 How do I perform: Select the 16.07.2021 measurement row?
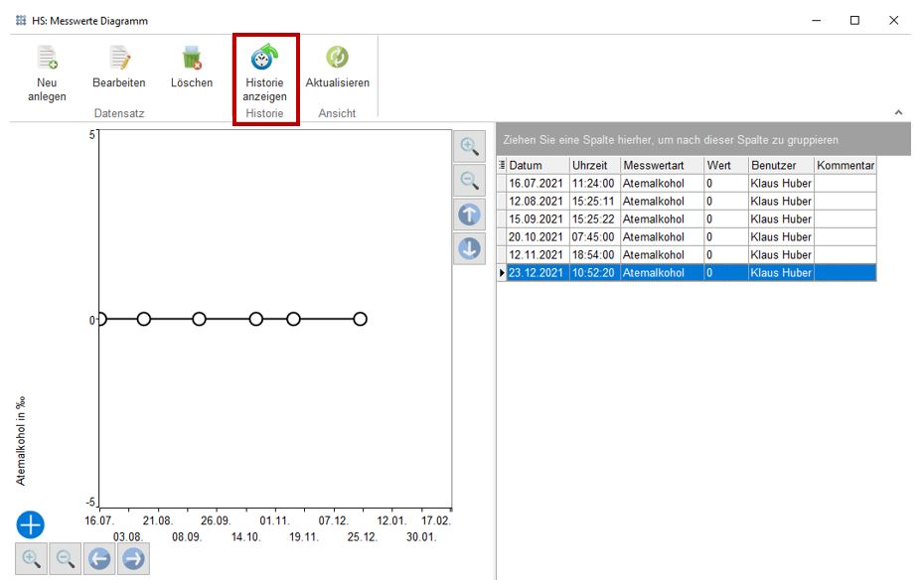(x=537, y=184)
